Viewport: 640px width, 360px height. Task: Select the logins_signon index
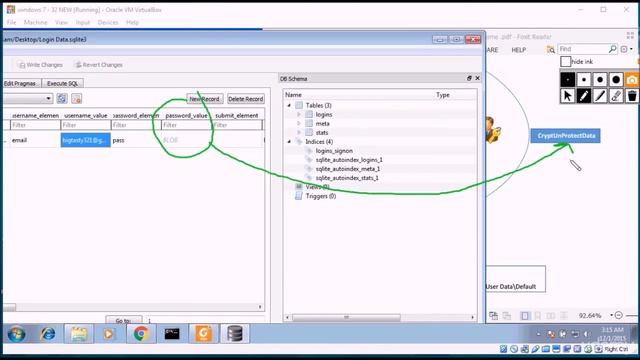coord(334,151)
